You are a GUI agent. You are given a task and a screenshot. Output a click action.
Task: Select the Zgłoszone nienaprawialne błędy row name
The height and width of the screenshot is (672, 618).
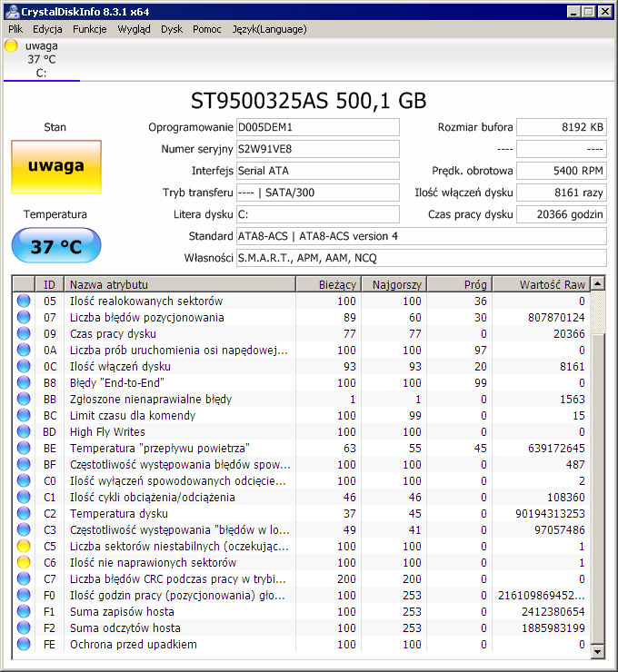point(151,400)
